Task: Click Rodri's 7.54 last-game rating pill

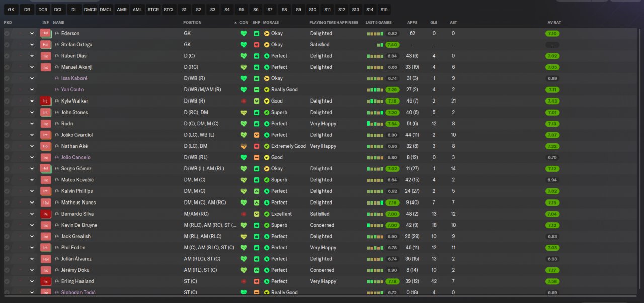Action: 392,124
